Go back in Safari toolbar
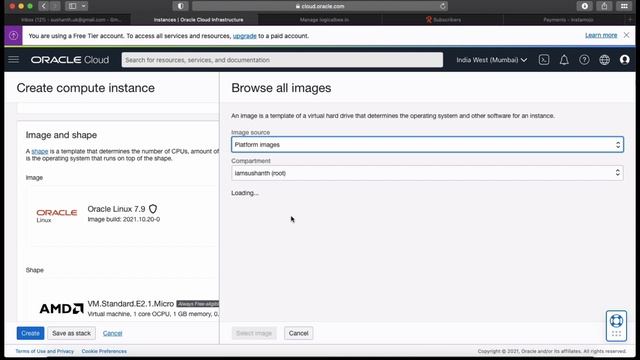The width and height of the screenshot is (640, 360). 44,6
